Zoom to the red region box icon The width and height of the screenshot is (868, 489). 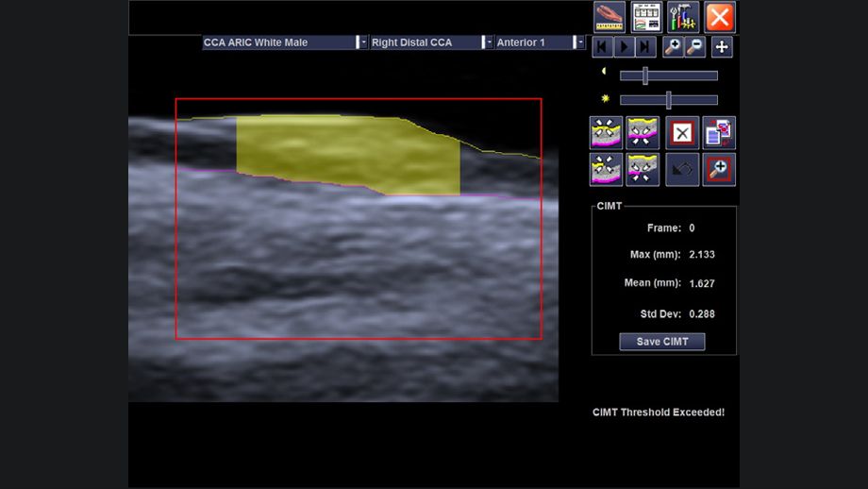coord(719,170)
